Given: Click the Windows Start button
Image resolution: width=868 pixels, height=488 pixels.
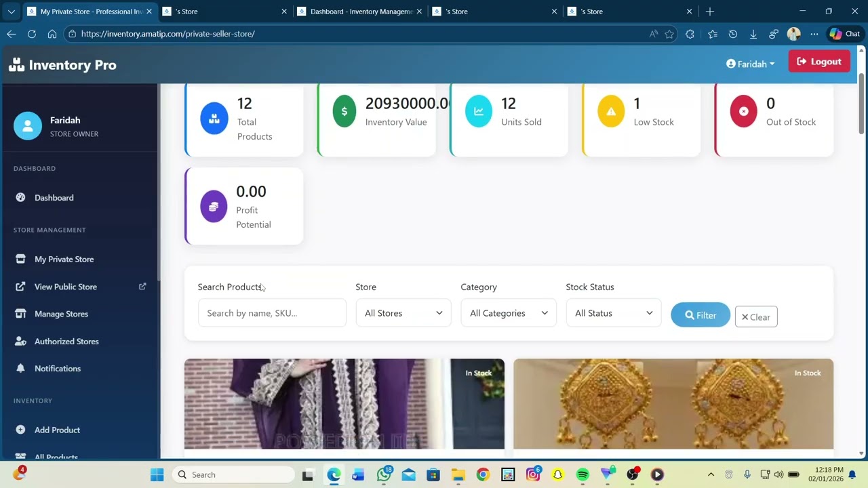Looking at the screenshot, I should (x=157, y=474).
